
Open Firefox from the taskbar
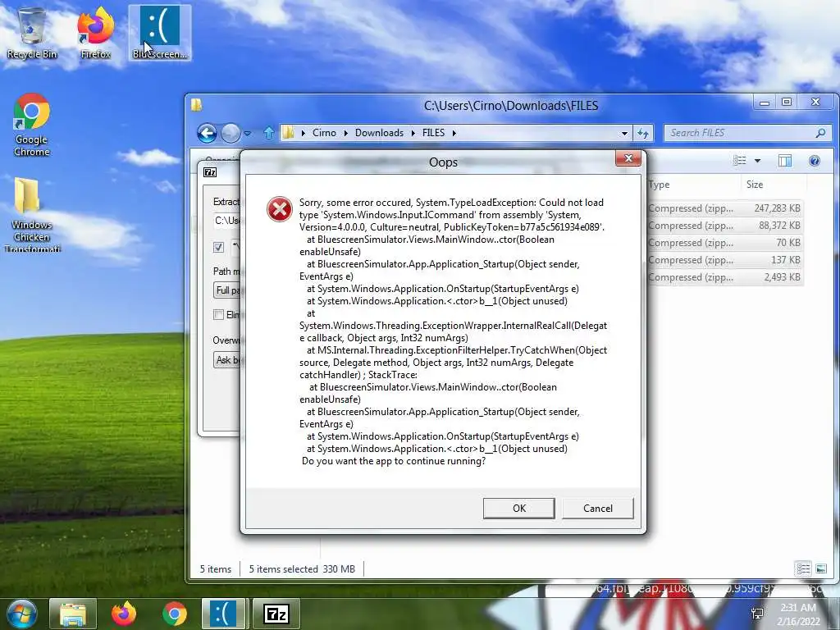click(123, 614)
